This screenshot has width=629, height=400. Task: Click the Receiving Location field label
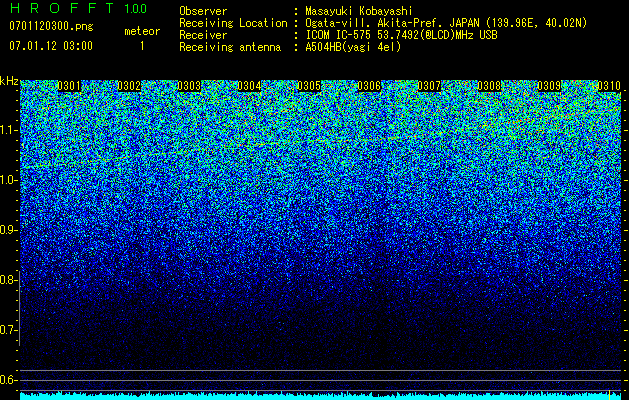point(233,23)
